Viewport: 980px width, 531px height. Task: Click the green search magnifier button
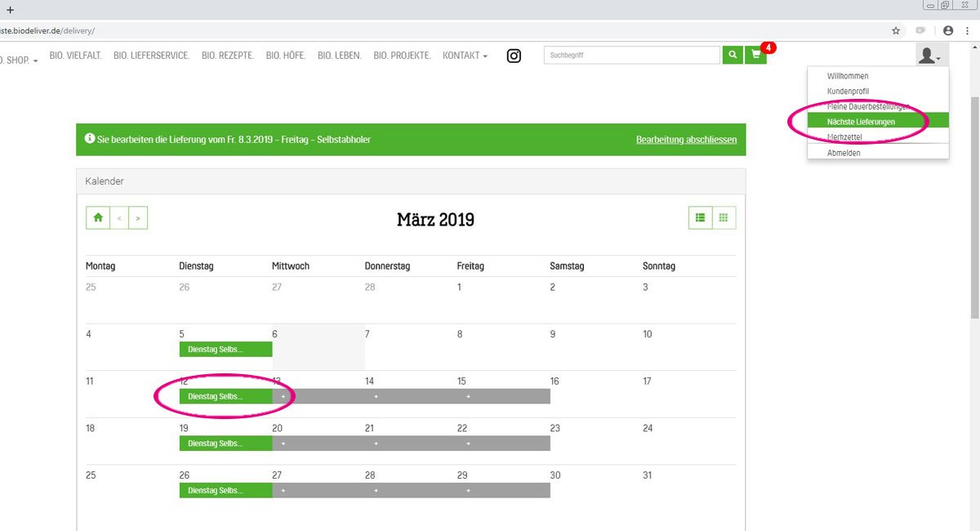pyautogui.click(x=733, y=56)
